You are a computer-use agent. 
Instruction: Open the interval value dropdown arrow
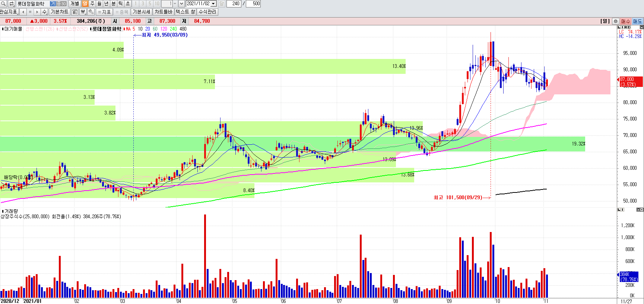175,4
